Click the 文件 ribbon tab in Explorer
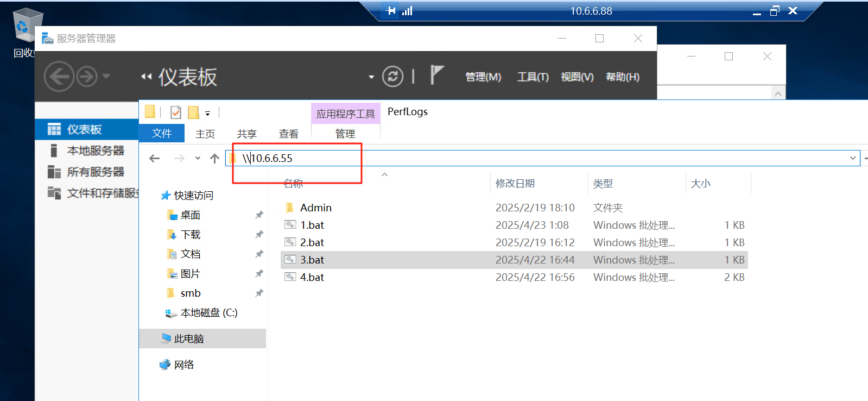Screen dimensions: 868x401 point(162,133)
